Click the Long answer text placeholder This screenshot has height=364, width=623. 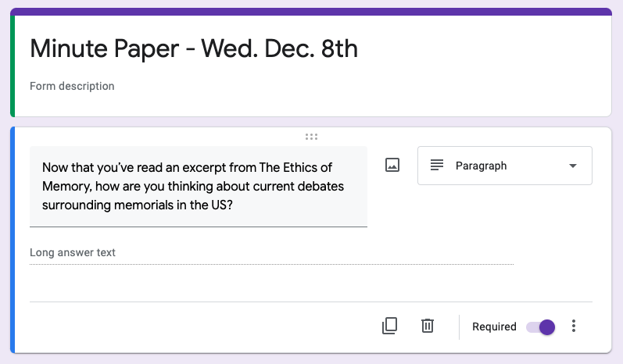[x=73, y=252]
